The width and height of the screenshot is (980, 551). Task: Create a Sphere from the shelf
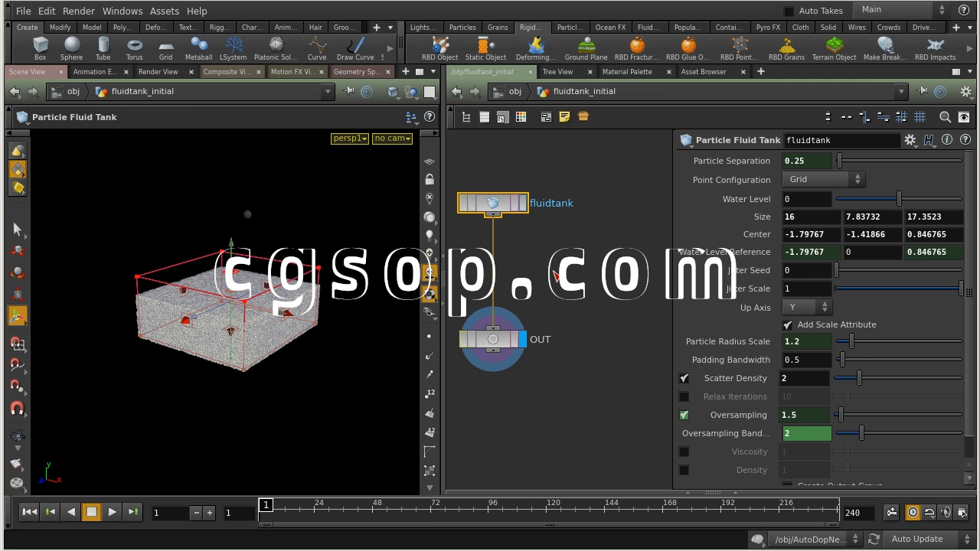71,48
